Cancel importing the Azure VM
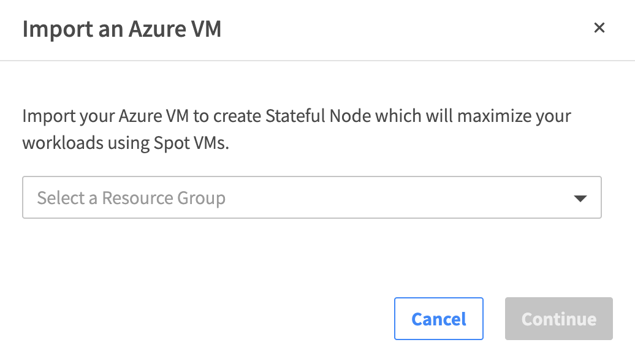This screenshot has height=364, width=635. [x=439, y=319]
